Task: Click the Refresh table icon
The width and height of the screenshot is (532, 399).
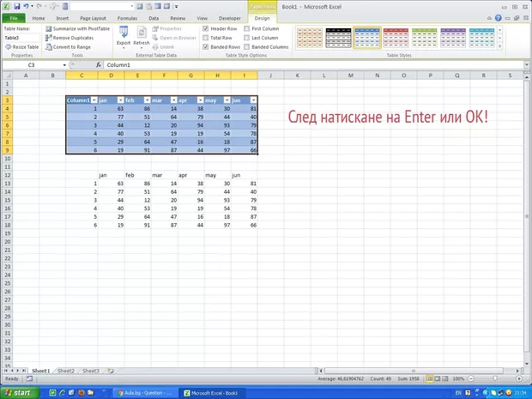Action: [x=141, y=33]
